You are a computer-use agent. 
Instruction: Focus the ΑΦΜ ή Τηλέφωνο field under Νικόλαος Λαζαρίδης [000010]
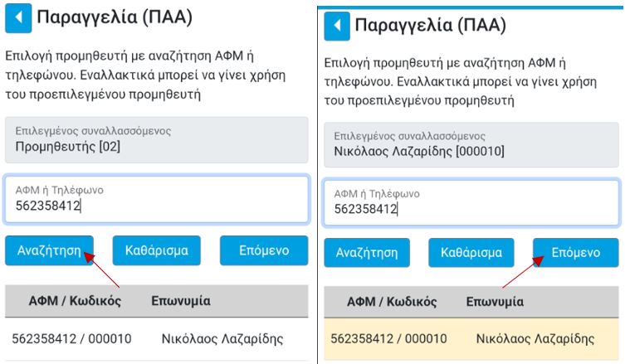click(471, 201)
